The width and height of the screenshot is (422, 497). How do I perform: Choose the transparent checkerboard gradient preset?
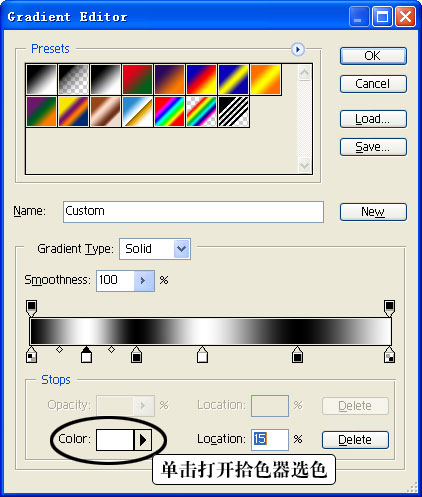73,79
